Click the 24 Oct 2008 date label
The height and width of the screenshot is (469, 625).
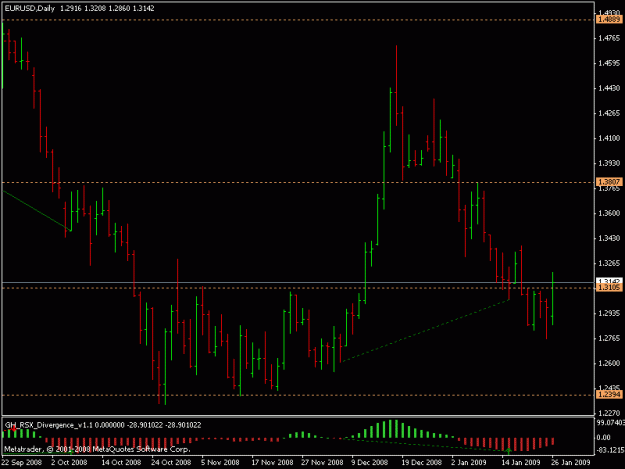pos(171,462)
